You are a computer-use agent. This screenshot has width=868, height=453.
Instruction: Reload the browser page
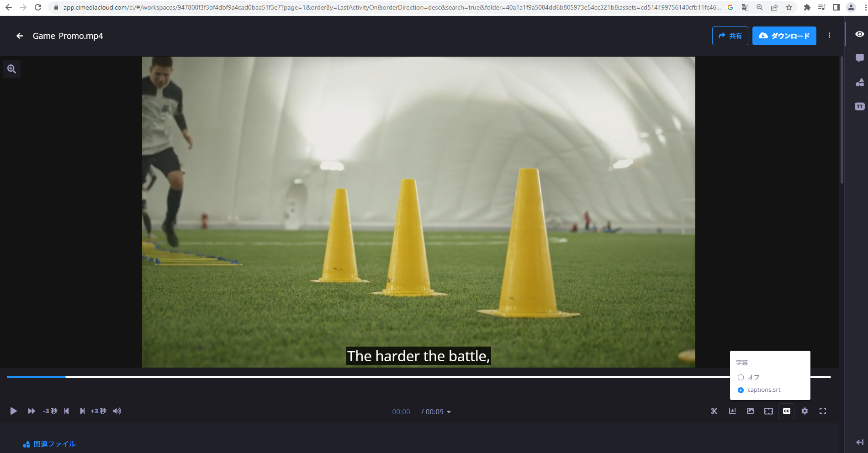pyautogui.click(x=38, y=7)
